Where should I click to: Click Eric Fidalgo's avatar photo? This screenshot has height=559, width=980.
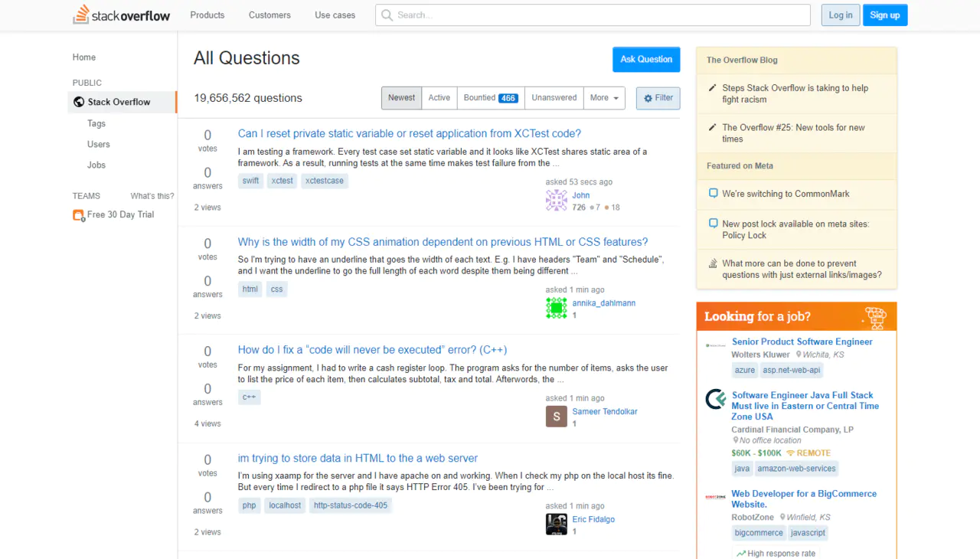[x=557, y=525]
